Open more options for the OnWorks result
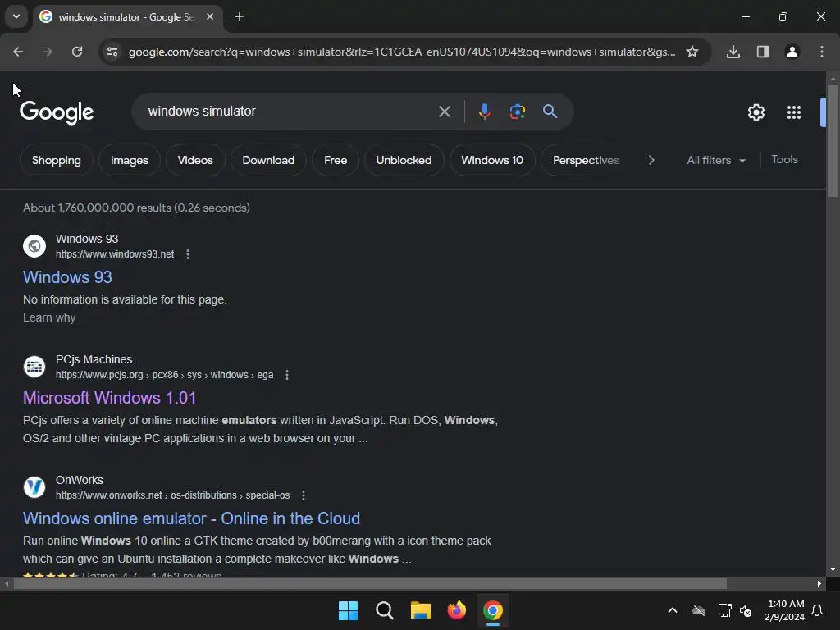 coord(304,495)
